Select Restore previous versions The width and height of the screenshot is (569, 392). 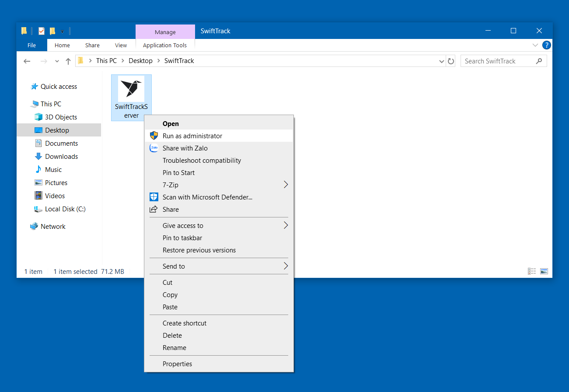tap(219, 250)
